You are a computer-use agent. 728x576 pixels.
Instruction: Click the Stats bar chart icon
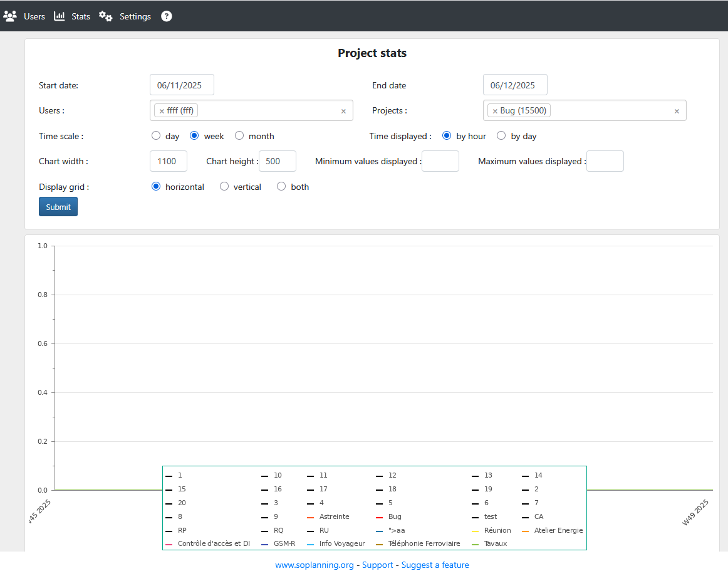click(60, 16)
